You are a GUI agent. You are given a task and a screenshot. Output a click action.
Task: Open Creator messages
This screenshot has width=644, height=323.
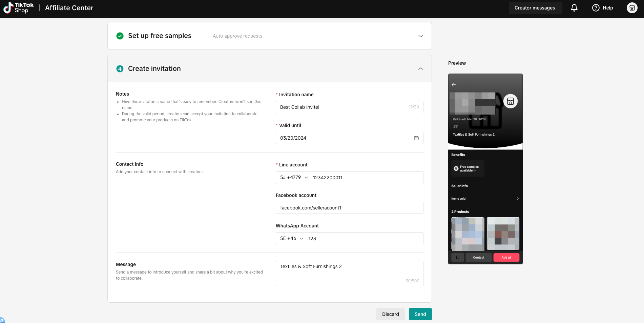point(535,8)
